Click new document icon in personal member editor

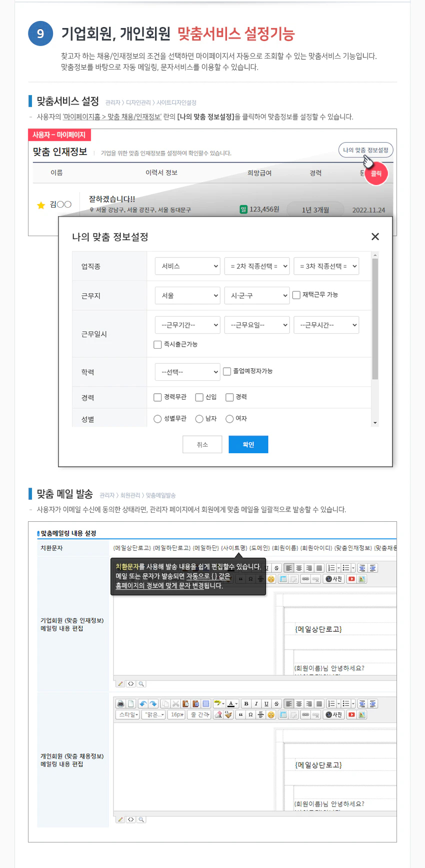pyautogui.click(x=131, y=703)
